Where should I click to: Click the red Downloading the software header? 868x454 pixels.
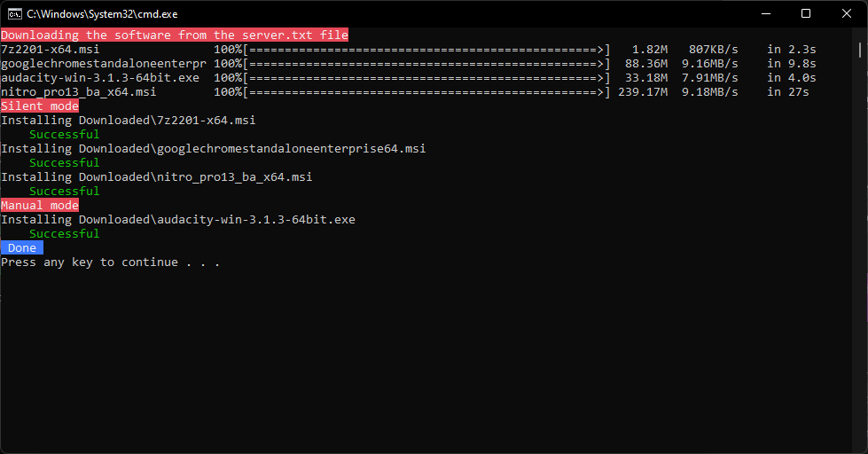[175, 35]
